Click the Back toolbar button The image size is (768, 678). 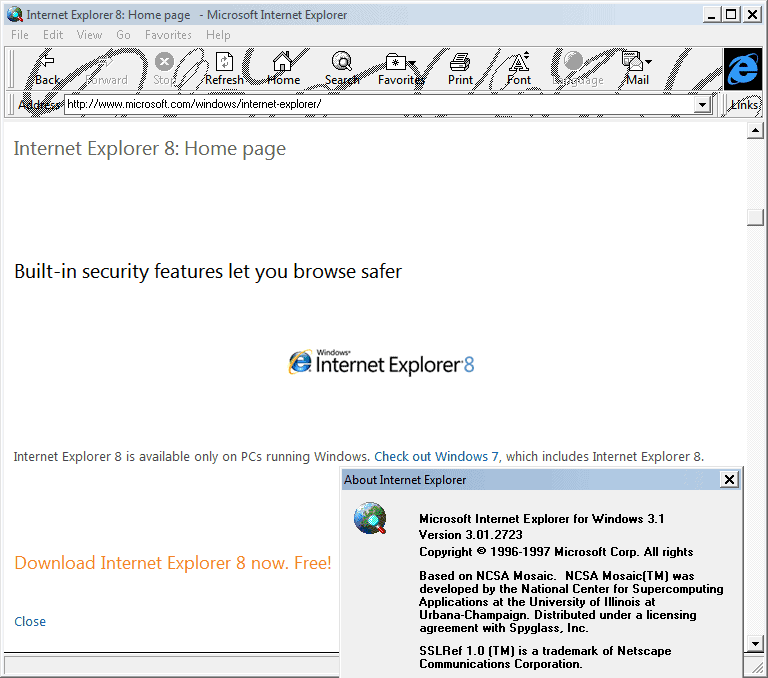[x=46, y=68]
